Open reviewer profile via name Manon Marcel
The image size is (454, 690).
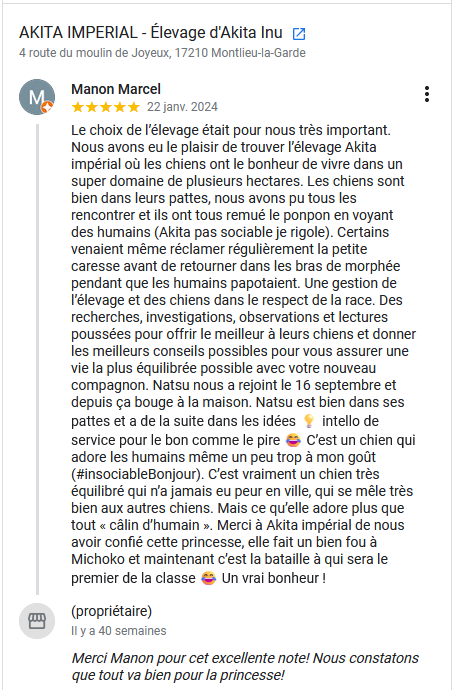click(116, 89)
